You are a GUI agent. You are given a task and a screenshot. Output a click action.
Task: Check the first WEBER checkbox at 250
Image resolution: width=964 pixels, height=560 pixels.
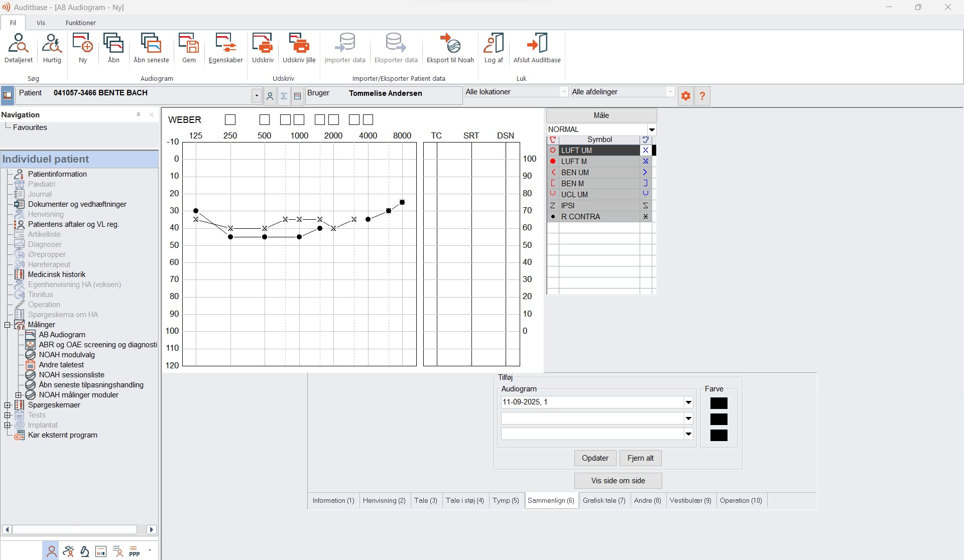pos(230,120)
